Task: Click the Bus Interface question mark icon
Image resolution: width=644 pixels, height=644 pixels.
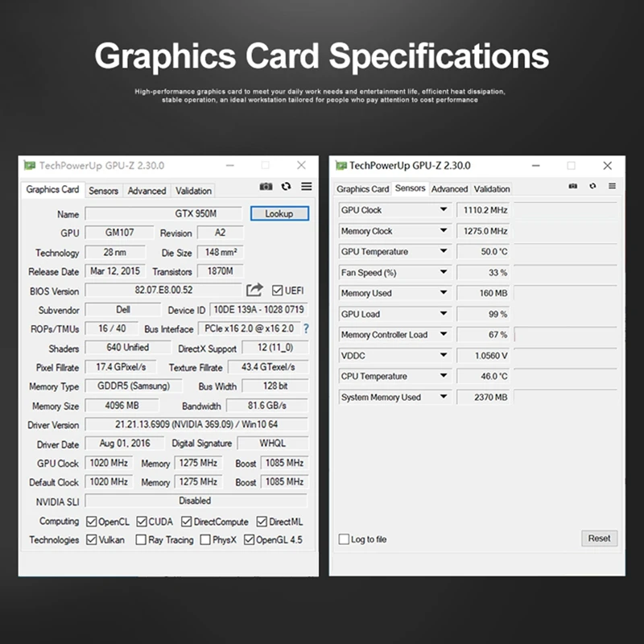Action: pyautogui.click(x=306, y=328)
